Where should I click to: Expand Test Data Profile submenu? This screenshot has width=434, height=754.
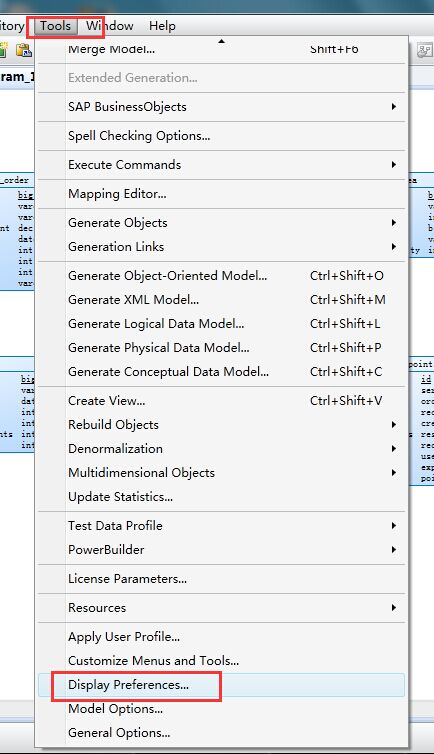[221, 526]
